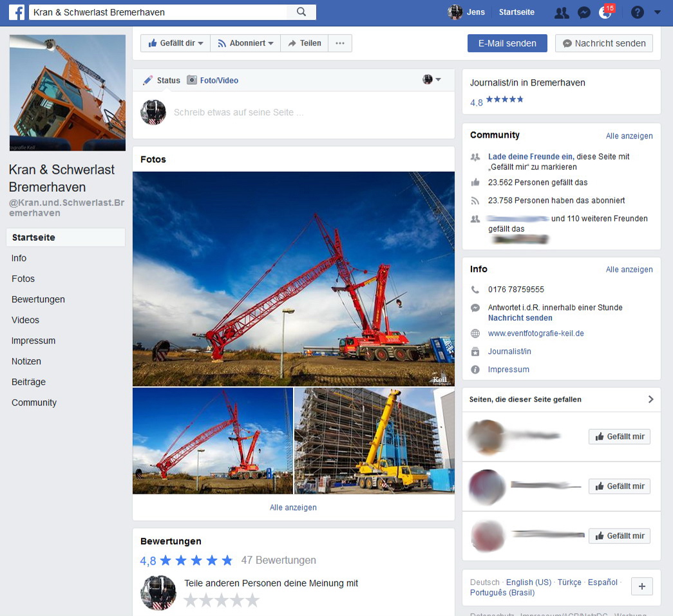673x616 pixels.
Task: Click Nachricht senden link in Info panel
Action: coord(520,318)
